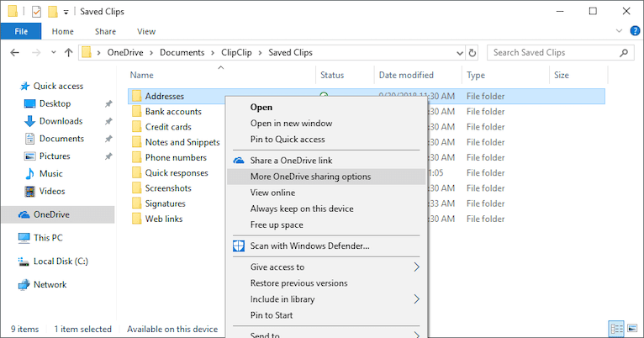Click the Properties icon in quick access toolbar
The image size is (644, 338).
pos(34,12)
